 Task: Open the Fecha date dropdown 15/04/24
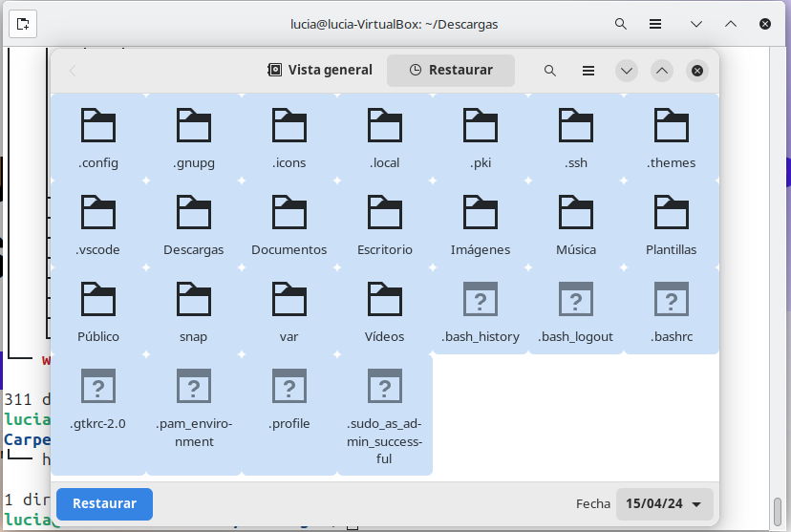664,503
